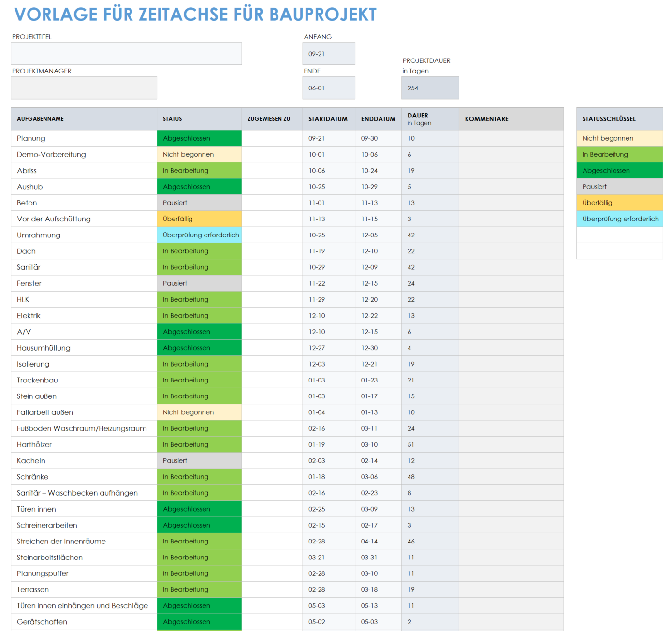Select the Nicht begonnen swatch in Statusschlüssel
Screen dimensions: 672x631
point(620,138)
